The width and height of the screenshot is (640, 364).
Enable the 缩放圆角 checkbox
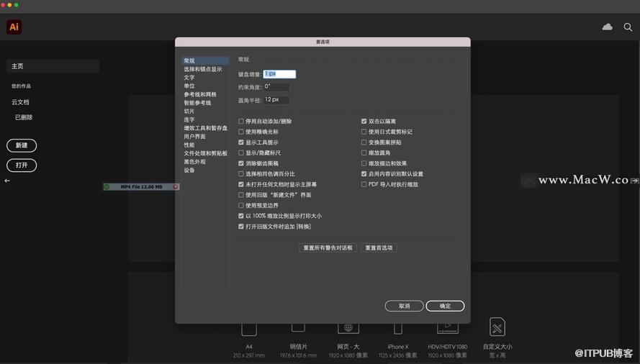pos(364,153)
